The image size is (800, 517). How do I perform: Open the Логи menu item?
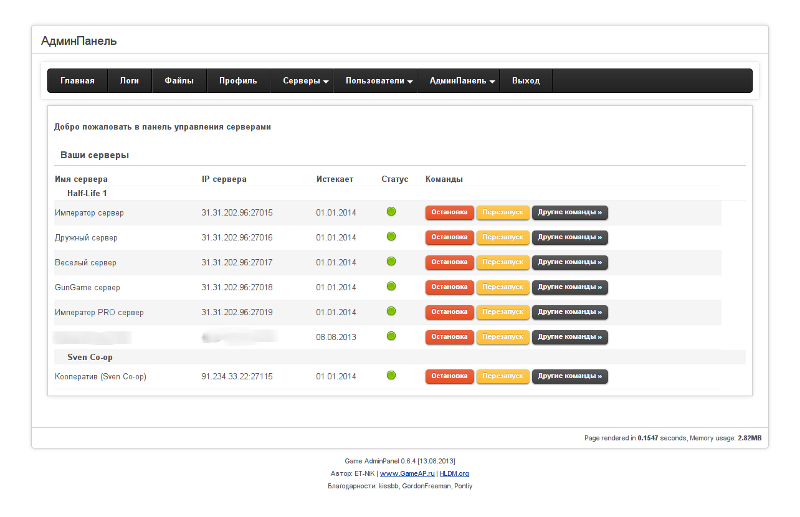[129, 81]
